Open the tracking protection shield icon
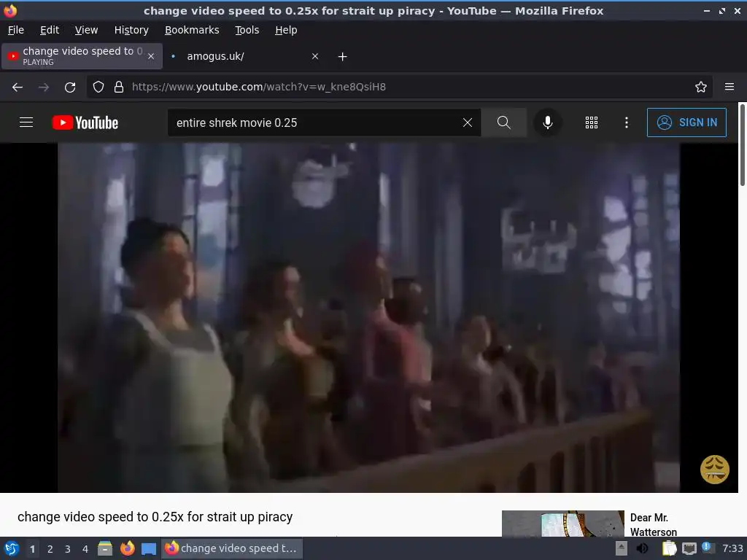The image size is (747, 560). (x=98, y=87)
